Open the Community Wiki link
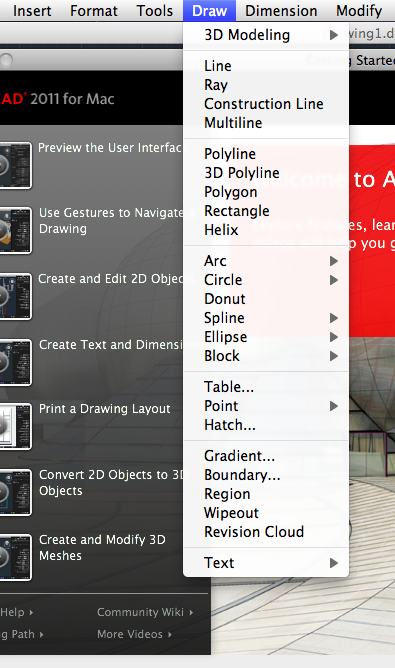Screen dimensions: 395x668 145,612
